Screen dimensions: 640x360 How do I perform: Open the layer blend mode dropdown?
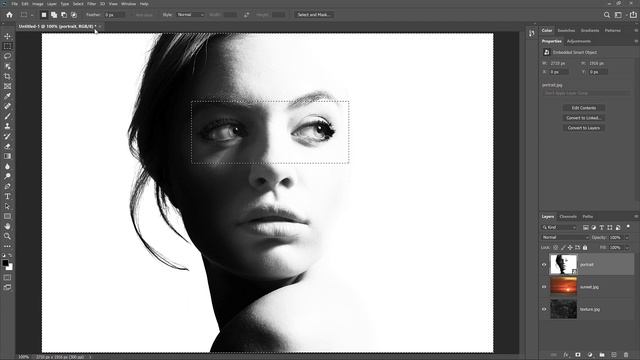[565, 237]
